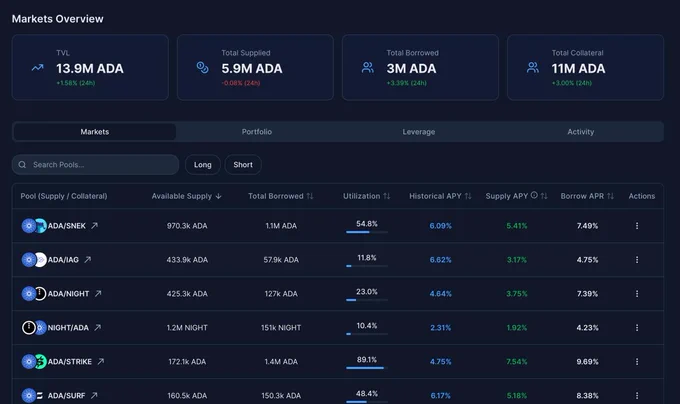
Task: Open actions menu for ADA/NIGHT row
Action: [x=637, y=293]
